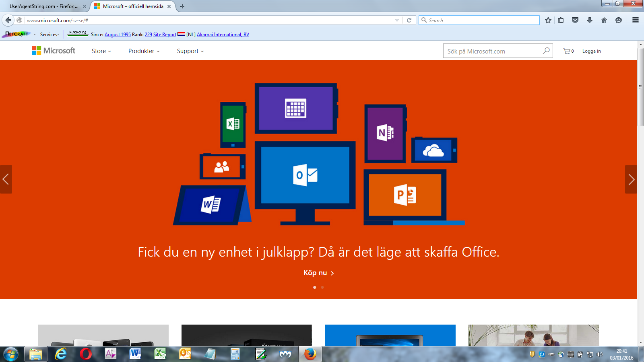Open the rank 229 Netcraft link
The image size is (644, 362).
coord(149,35)
